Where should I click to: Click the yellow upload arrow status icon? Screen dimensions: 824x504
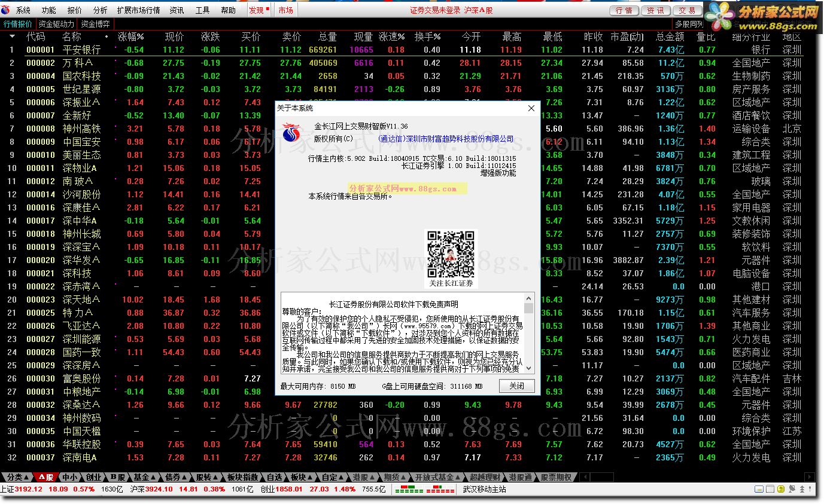coord(781,489)
